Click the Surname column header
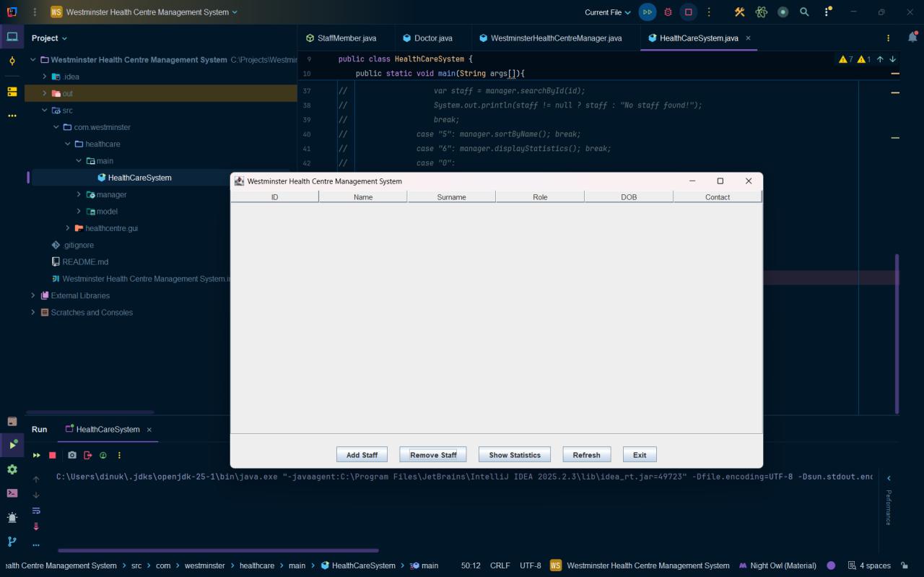The width and height of the screenshot is (924, 577). pyautogui.click(x=451, y=196)
